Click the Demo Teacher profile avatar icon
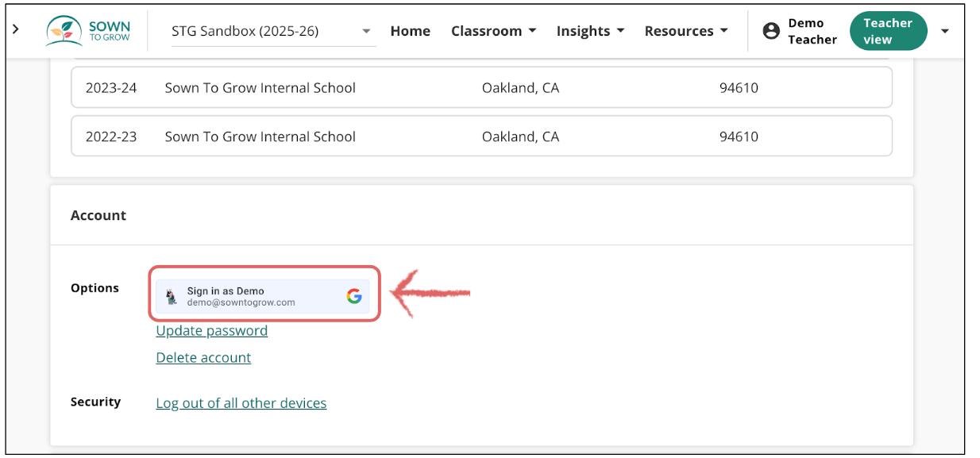This screenshot has width=980, height=458. click(x=771, y=30)
